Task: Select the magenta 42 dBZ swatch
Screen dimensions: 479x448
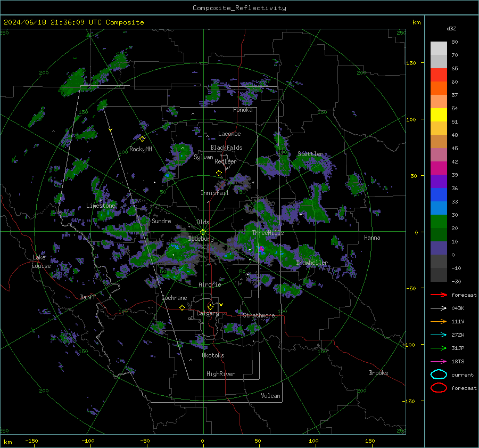Action: click(x=439, y=168)
